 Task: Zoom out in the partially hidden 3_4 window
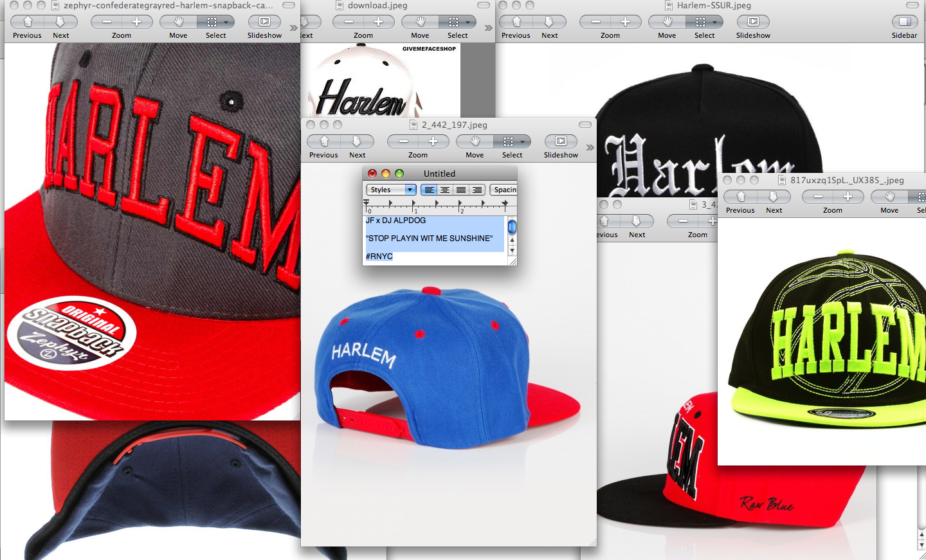(x=683, y=221)
